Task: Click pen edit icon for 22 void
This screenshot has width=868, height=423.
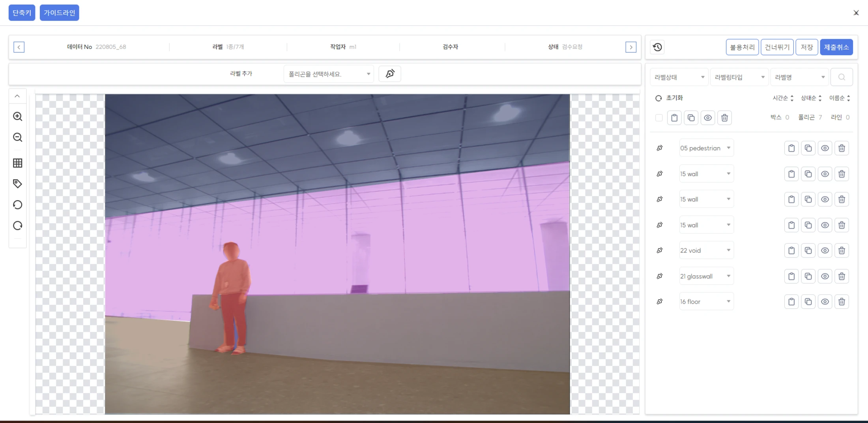Action: 660,250
